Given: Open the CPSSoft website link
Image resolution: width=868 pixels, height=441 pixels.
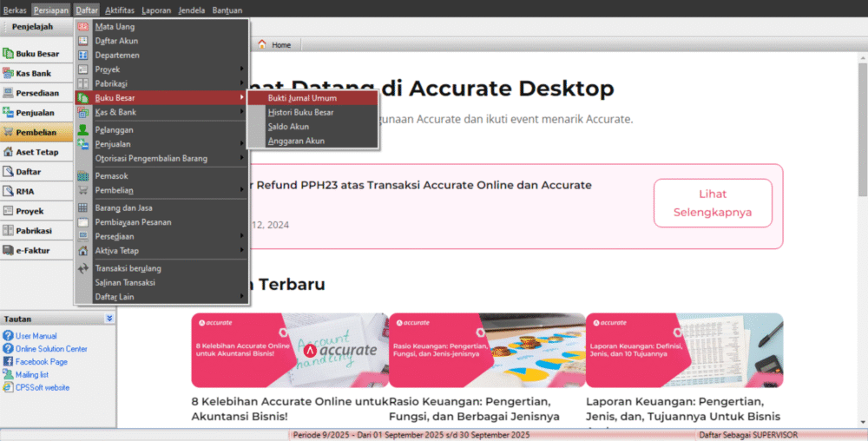Looking at the screenshot, I should point(42,387).
